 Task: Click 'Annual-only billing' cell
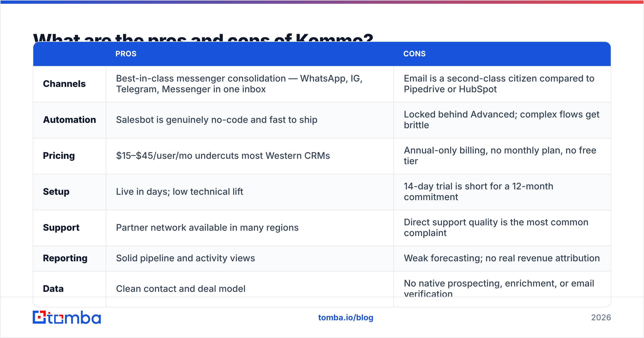click(502, 156)
